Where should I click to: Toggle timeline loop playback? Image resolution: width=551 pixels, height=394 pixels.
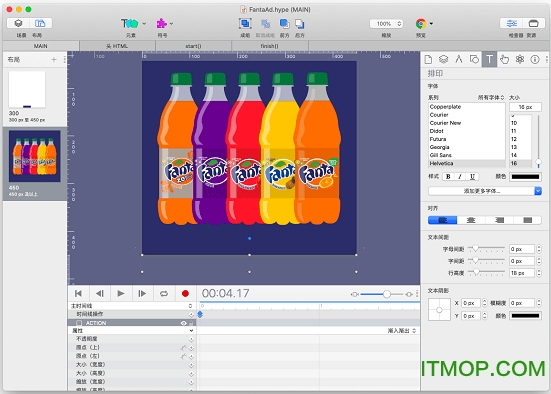click(164, 293)
